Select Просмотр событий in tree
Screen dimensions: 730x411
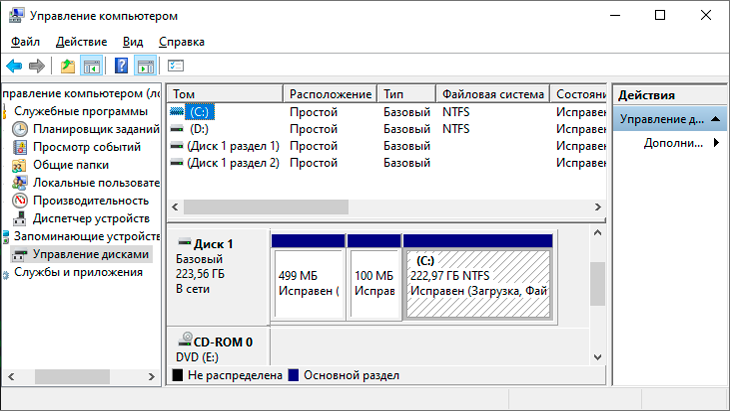tap(87, 147)
